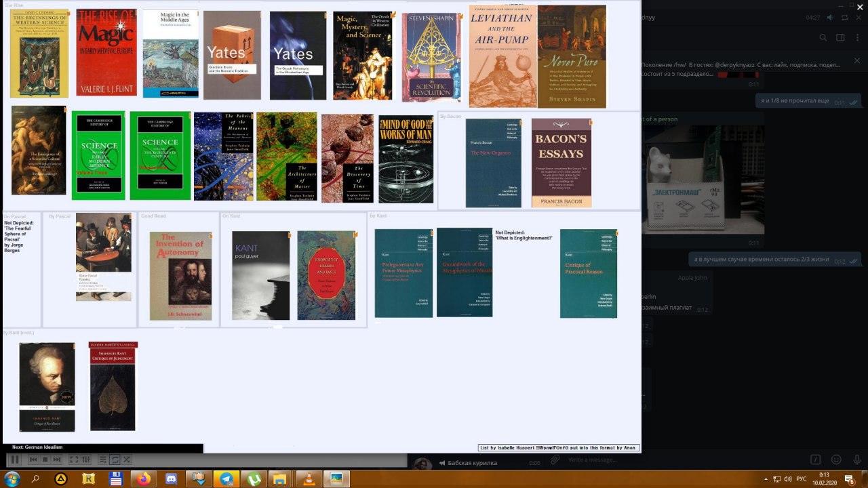Select Bacon's Essays book cover
The image size is (868, 488).
(x=561, y=163)
